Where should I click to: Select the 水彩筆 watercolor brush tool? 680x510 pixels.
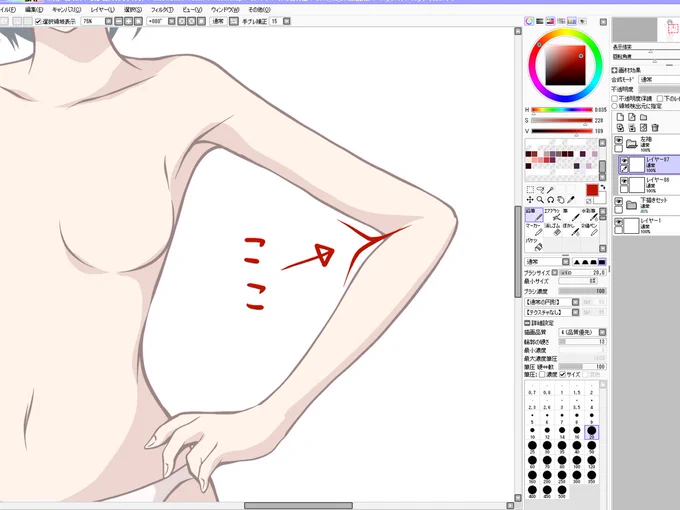tap(590, 215)
